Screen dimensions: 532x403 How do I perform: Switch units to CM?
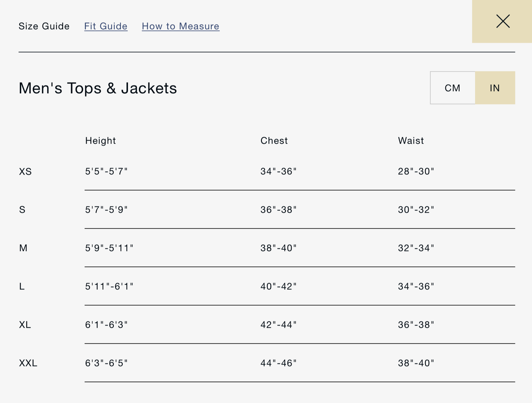point(452,88)
